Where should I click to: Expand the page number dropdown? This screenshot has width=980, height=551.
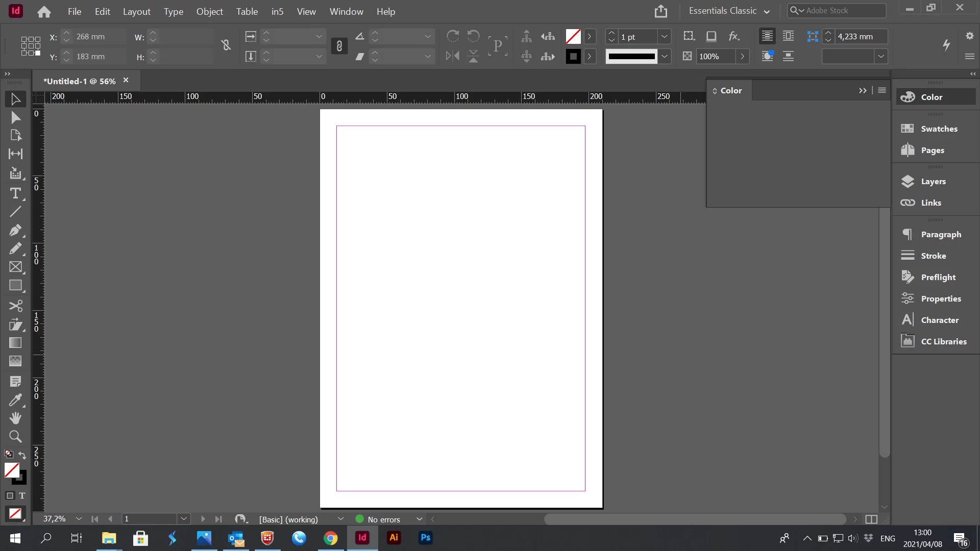(184, 519)
